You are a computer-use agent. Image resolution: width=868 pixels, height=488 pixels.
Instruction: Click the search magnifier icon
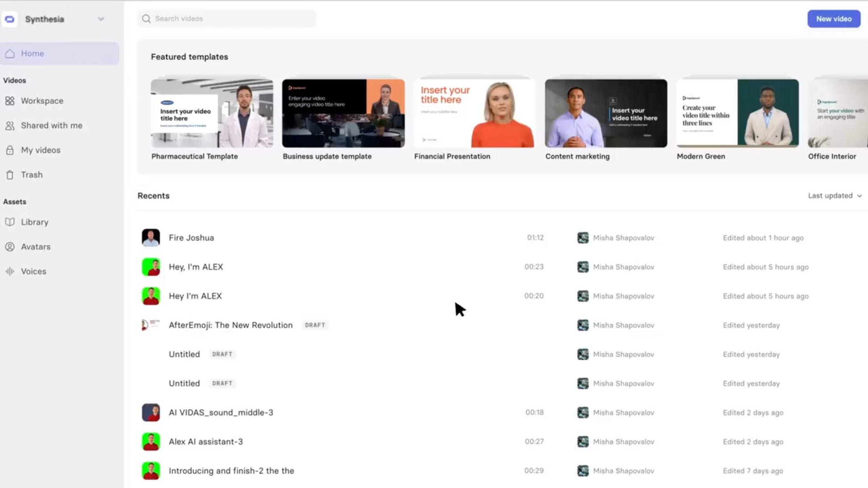146,18
